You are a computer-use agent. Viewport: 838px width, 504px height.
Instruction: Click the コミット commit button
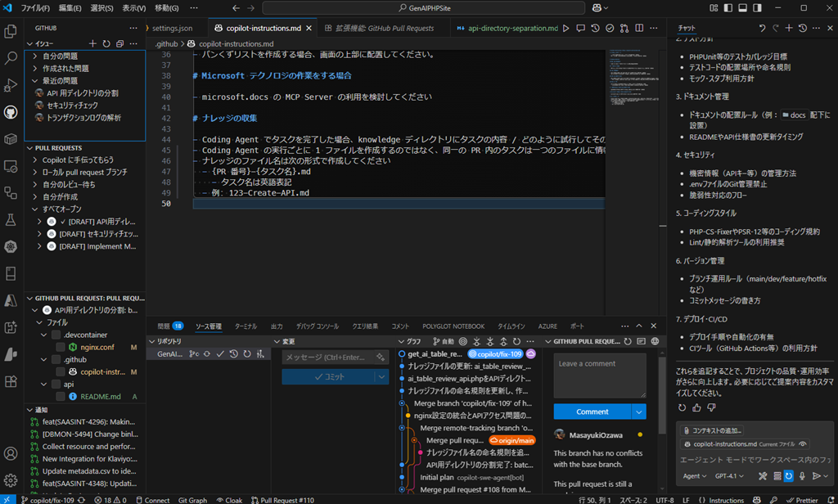click(329, 377)
